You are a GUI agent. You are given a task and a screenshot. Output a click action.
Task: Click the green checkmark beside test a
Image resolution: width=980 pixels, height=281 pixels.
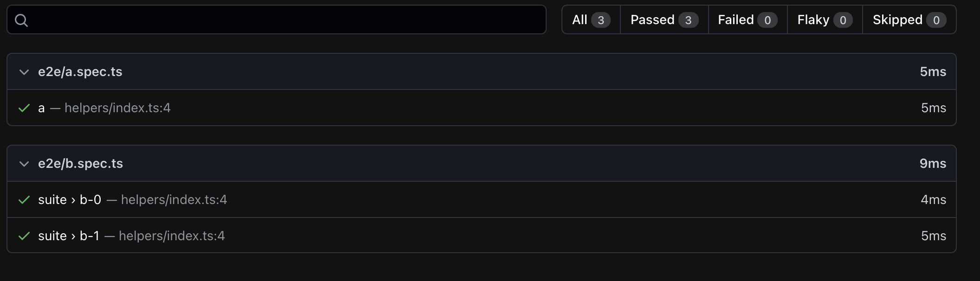[x=25, y=108]
